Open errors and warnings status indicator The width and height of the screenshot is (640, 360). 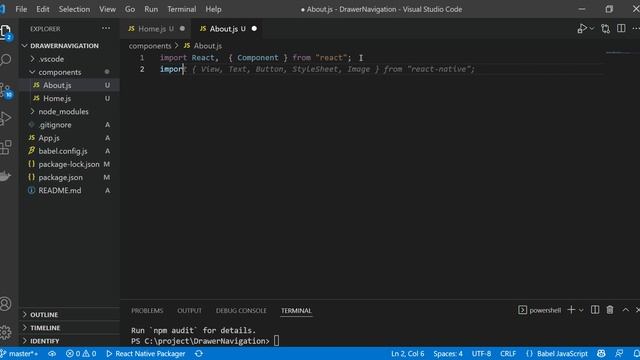coord(81,353)
